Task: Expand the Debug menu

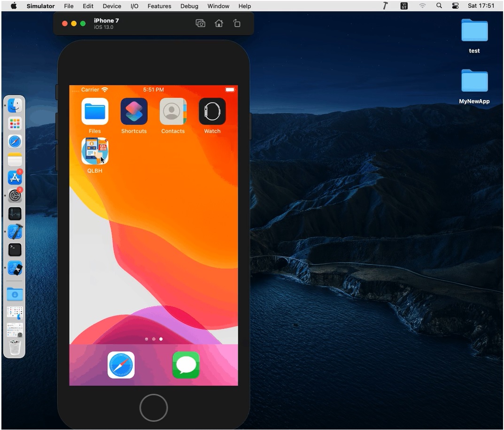Action: (x=189, y=6)
